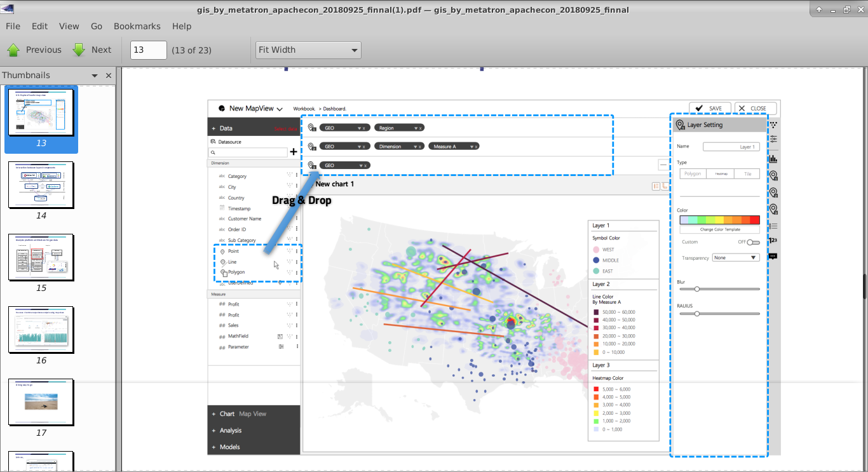Select the Tile layer type

pos(747,173)
